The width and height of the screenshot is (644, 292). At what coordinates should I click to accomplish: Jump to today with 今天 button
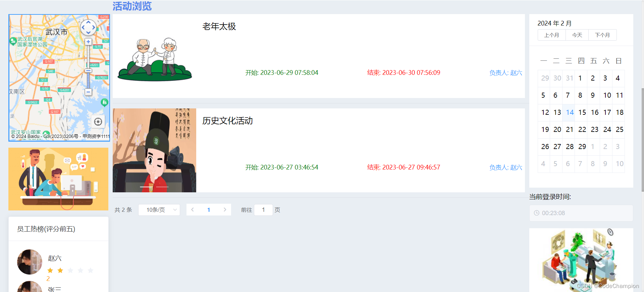click(x=577, y=35)
